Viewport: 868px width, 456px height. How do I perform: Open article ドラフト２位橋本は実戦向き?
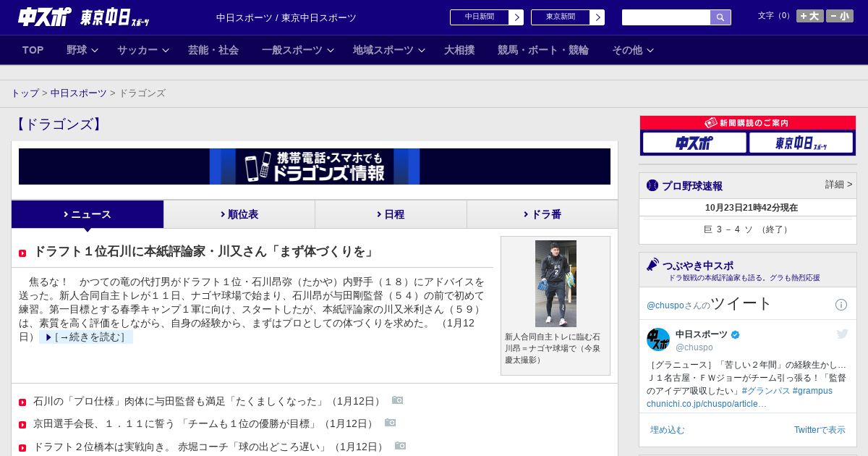pyautogui.click(x=210, y=447)
